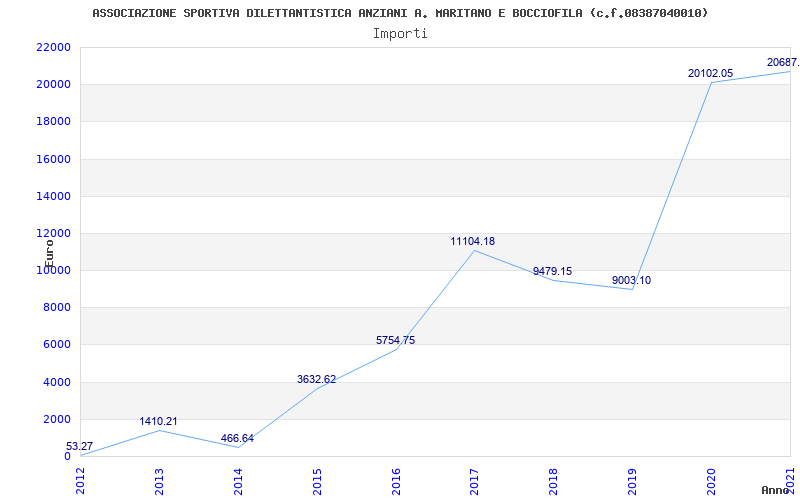Image resolution: width=800 pixels, height=500 pixels.
Task: Click the 9003.10 data label
Action: (x=632, y=280)
